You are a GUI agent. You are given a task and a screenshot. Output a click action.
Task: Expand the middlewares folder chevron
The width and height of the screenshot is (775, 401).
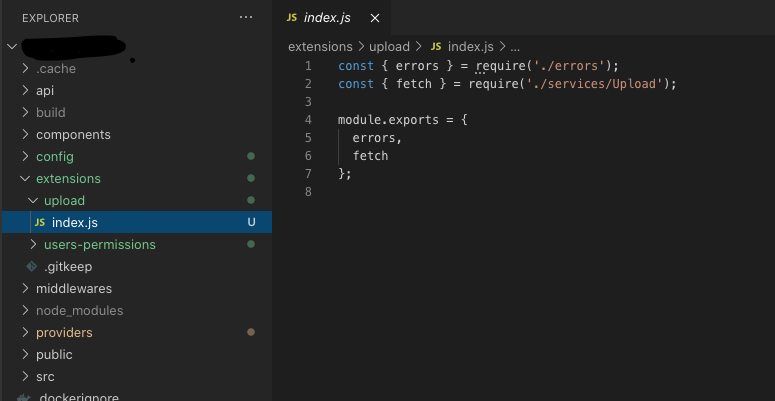(26, 288)
